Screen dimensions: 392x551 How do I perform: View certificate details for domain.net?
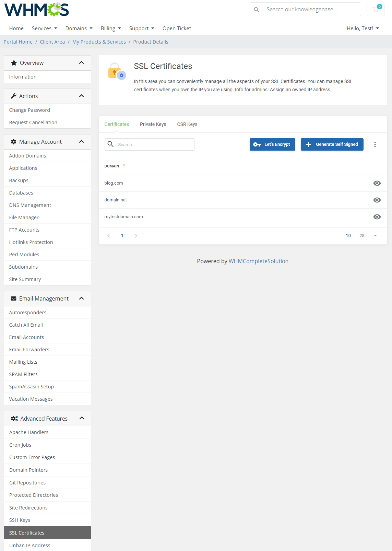point(377,200)
